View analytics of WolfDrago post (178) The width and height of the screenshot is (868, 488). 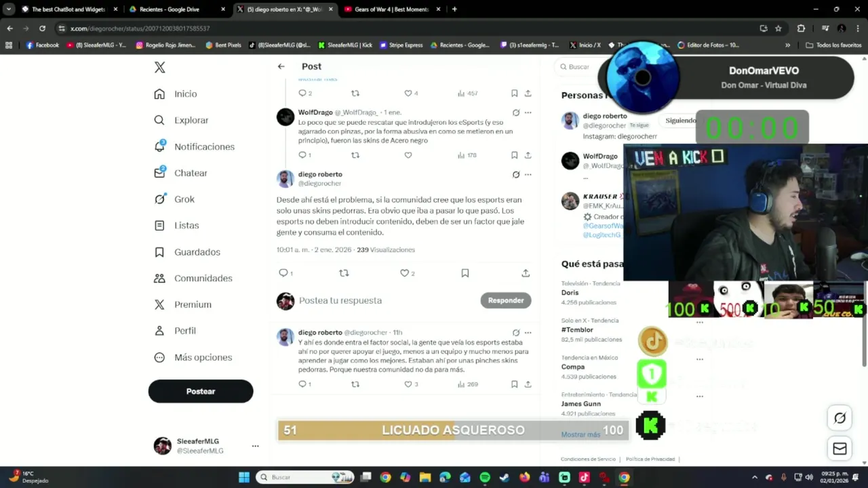tap(467, 155)
